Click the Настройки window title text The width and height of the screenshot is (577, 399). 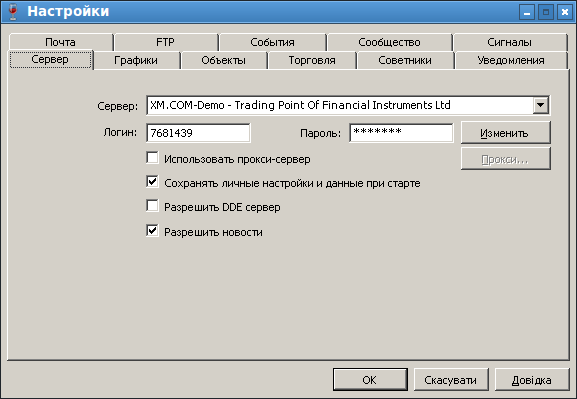click(68, 11)
